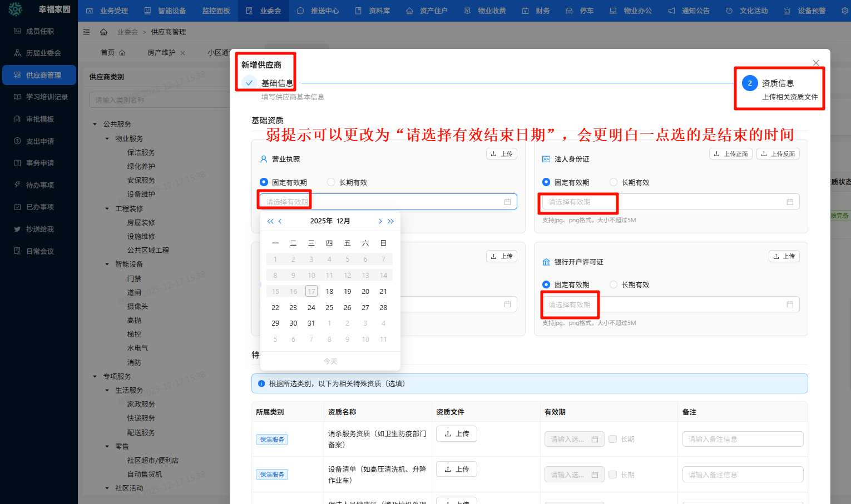The image size is (851, 504).
Task: Click the 设备预警 alarm icon in the top navigation
Action: (x=787, y=11)
